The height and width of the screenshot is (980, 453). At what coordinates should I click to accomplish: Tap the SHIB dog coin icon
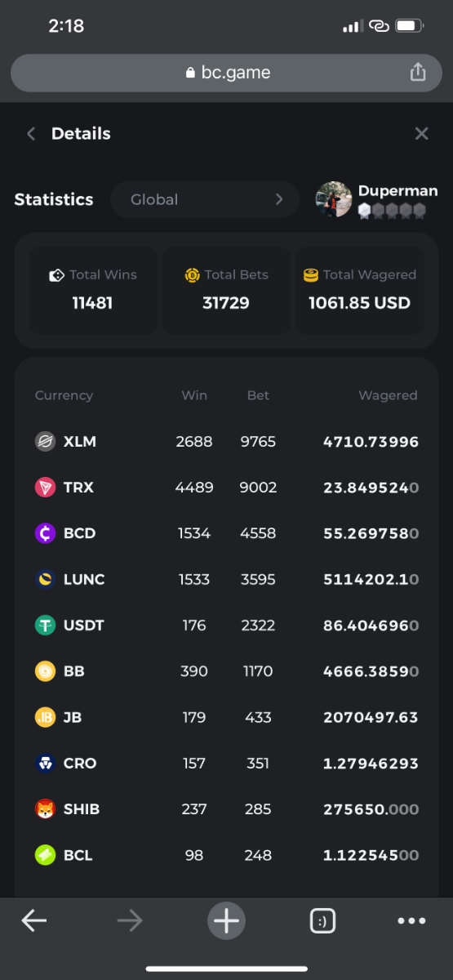45,809
